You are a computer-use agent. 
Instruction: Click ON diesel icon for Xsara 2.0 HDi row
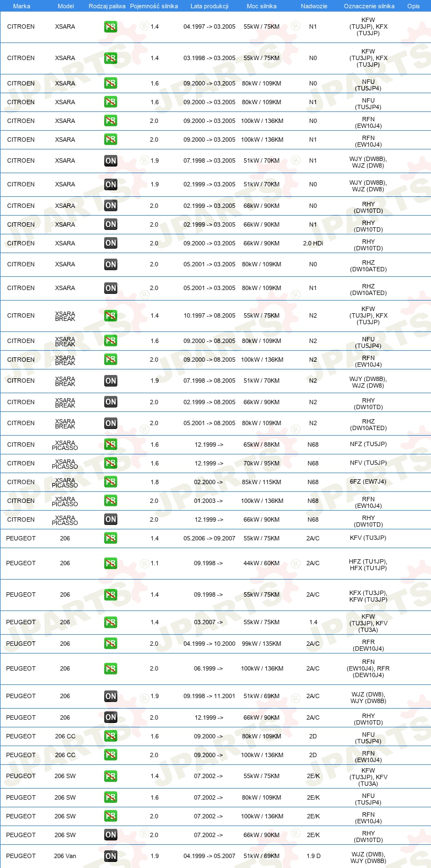pos(111,243)
